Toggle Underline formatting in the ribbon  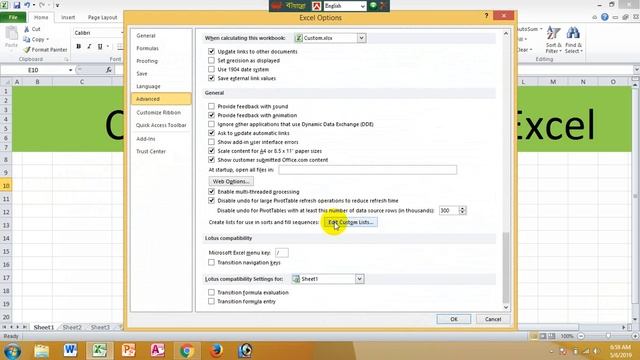pos(100,47)
